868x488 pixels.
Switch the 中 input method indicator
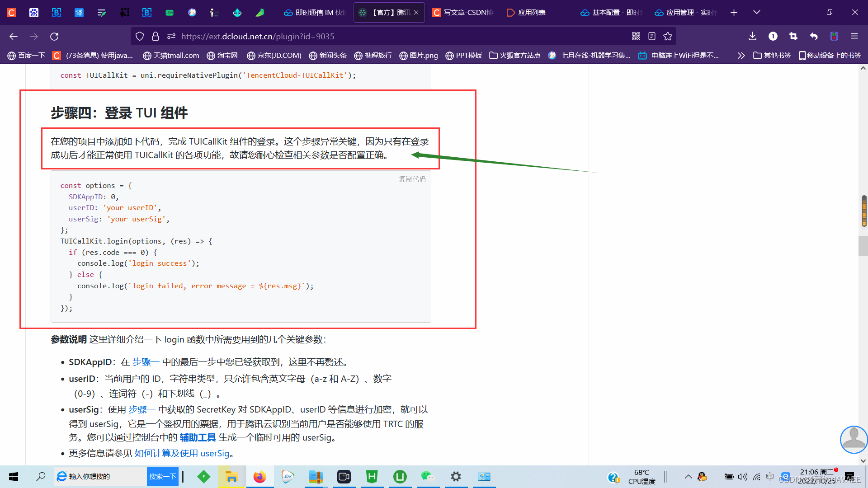tap(770, 476)
